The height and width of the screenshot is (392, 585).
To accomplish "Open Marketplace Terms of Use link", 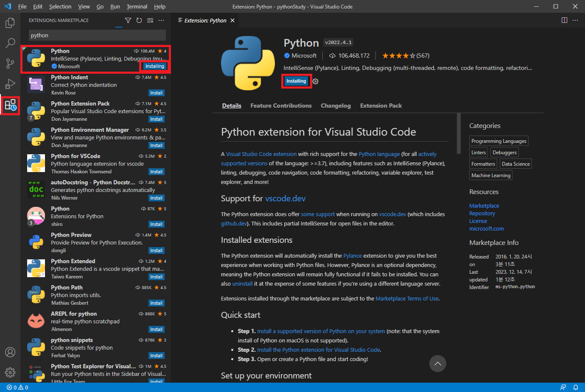I will pos(407,298).
